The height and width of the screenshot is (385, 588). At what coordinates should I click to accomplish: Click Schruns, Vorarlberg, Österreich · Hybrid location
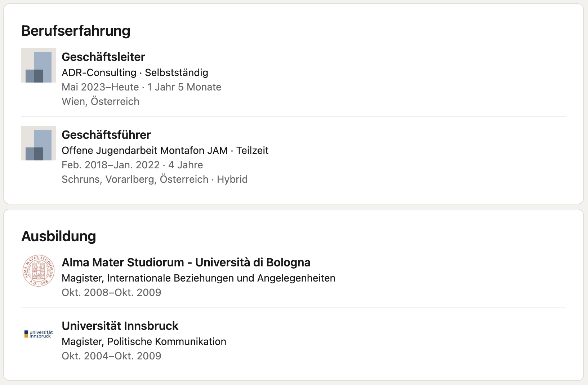coord(155,179)
